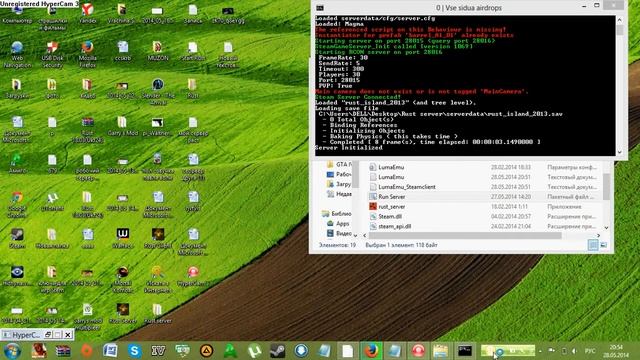Open the taskbar clock and date

pos(617,351)
